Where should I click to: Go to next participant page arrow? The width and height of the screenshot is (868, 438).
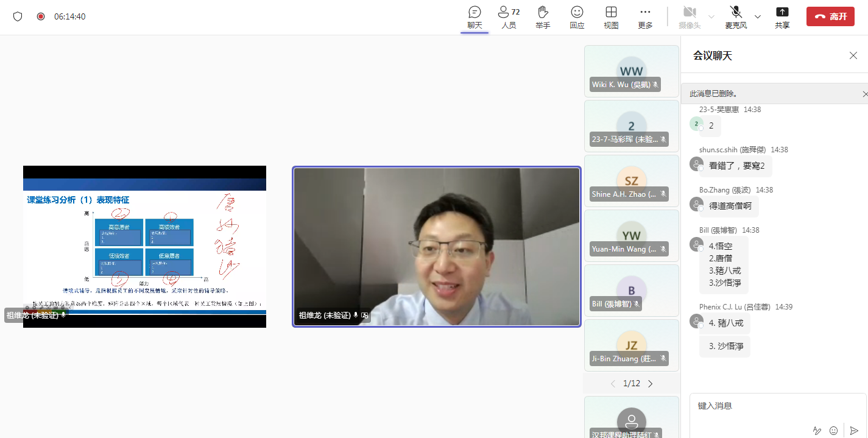pos(650,384)
